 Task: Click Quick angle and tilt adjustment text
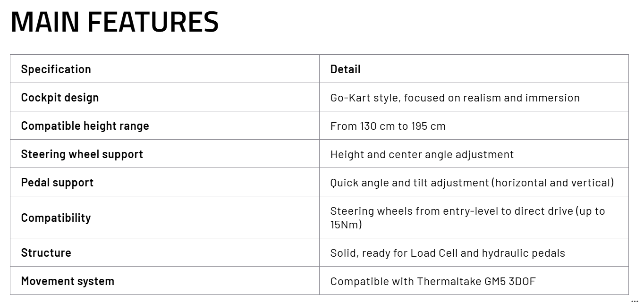(x=409, y=183)
